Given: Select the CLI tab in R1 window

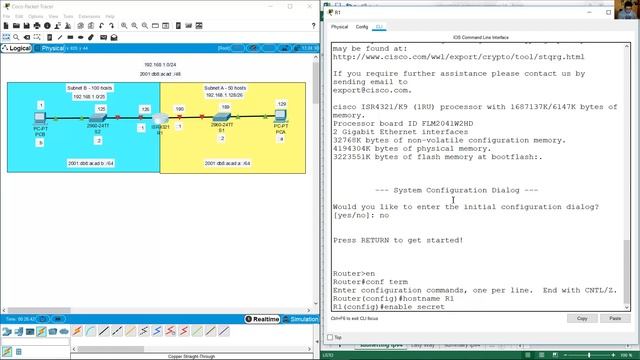Looking at the screenshot, I should click(379, 27).
